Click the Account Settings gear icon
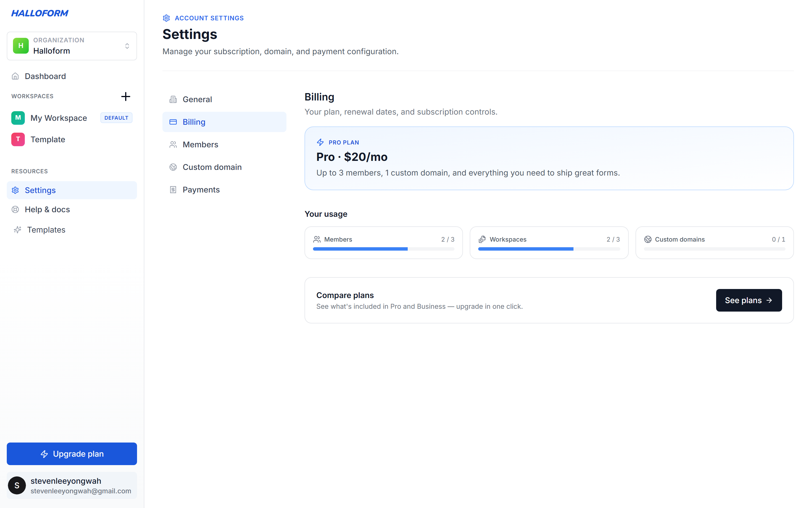This screenshot has width=812, height=508. pos(166,18)
